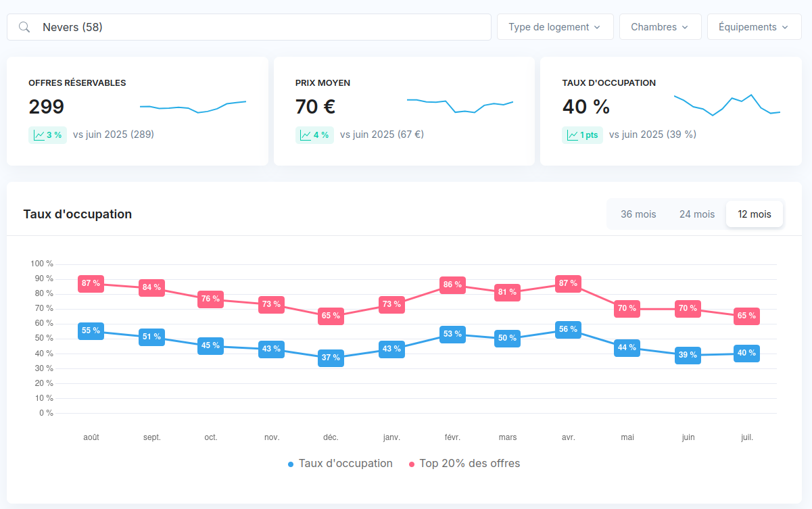Select the 12 mois time range

tap(754, 214)
